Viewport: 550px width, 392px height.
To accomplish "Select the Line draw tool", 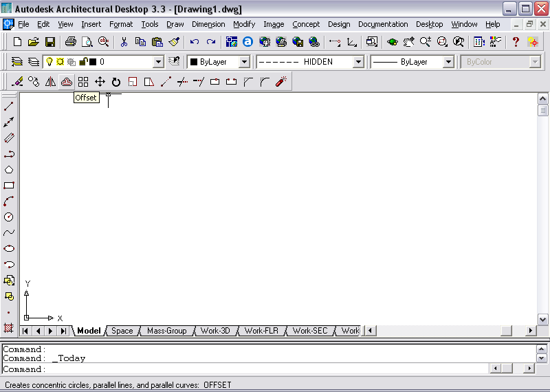I will point(9,106).
